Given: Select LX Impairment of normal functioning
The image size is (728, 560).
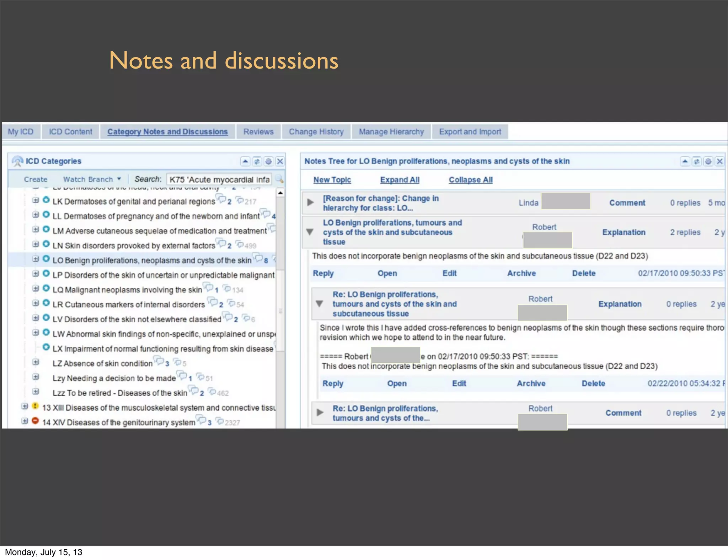Looking at the screenshot, I should pyautogui.click(x=163, y=349).
